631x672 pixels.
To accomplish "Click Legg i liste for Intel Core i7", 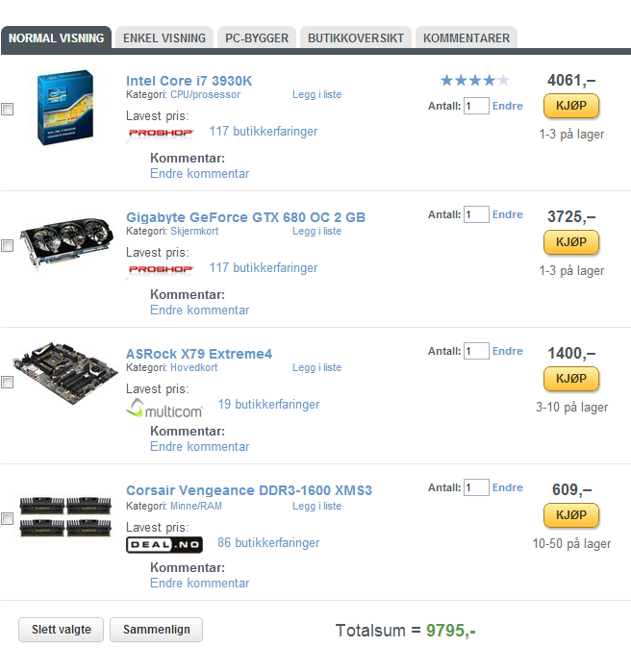I will pos(316,94).
